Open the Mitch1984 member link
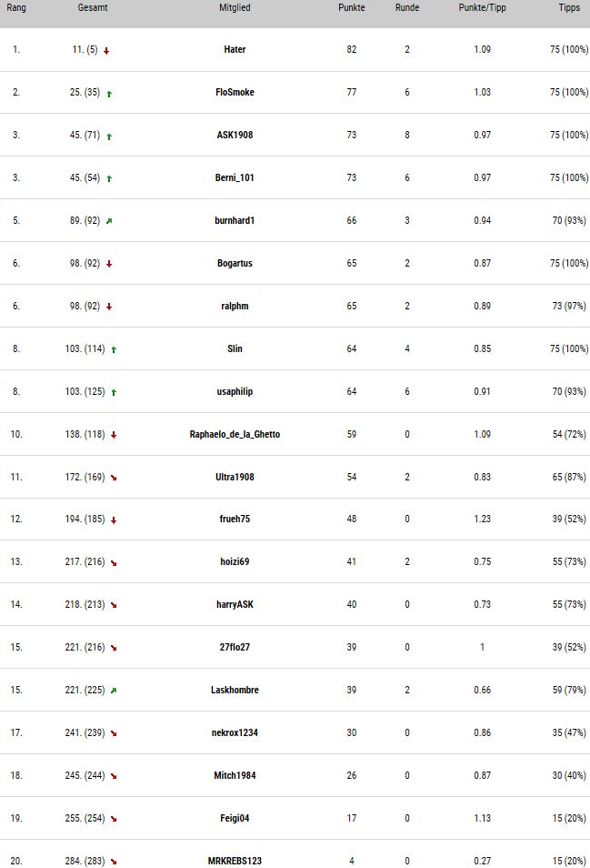 (x=235, y=775)
